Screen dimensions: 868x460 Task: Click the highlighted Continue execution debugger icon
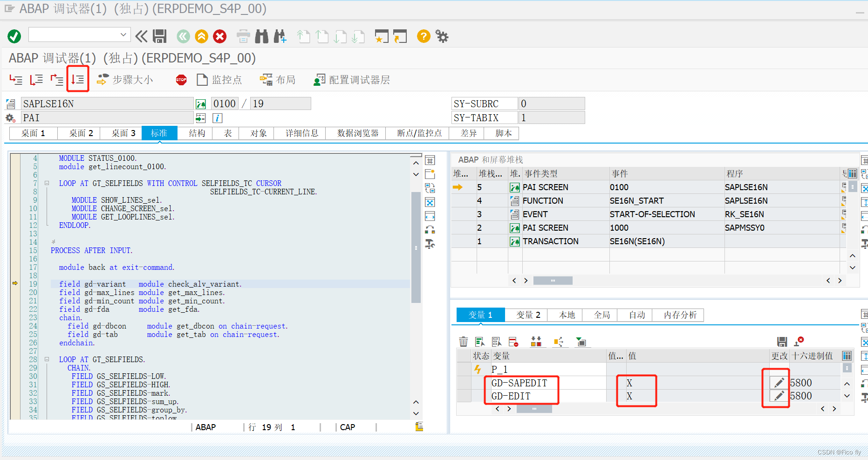pos(78,79)
